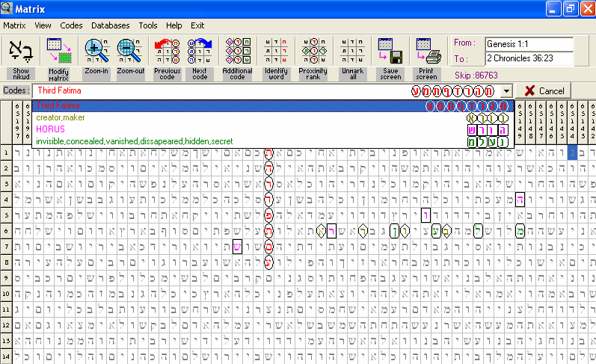Click the From field showing Genesis 1:1
Image resolution: width=596 pixels, height=364 pixels.
[x=528, y=43]
